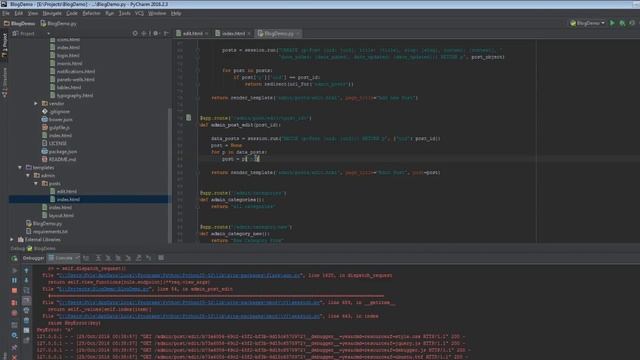Click BlogDemo.py breadcrumb in the navigation bar
The height and width of the screenshot is (360, 640).
pos(59,24)
